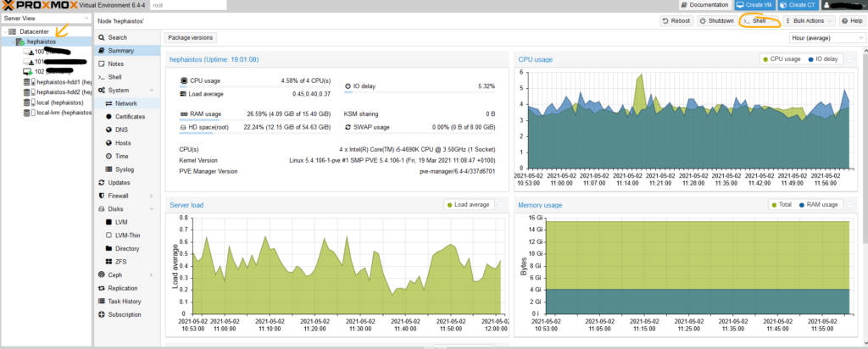Click the folder icon beside Directory

pyautogui.click(x=109, y=248)
